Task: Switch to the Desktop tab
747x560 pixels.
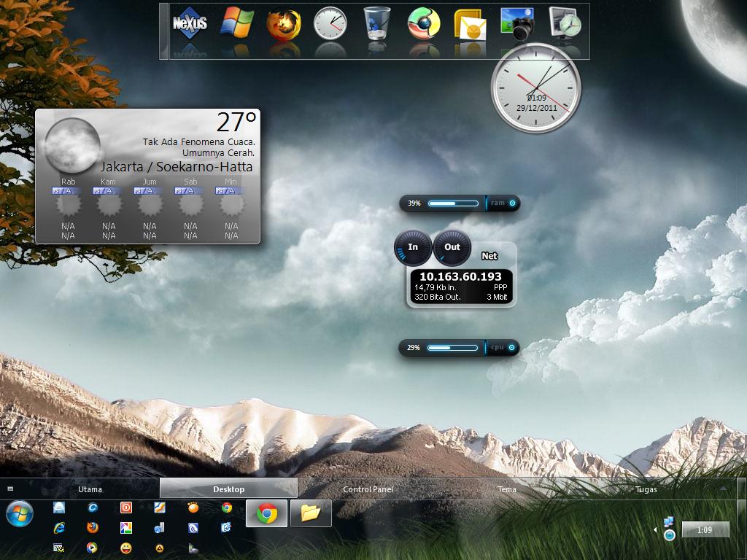Action: [228, 489]
